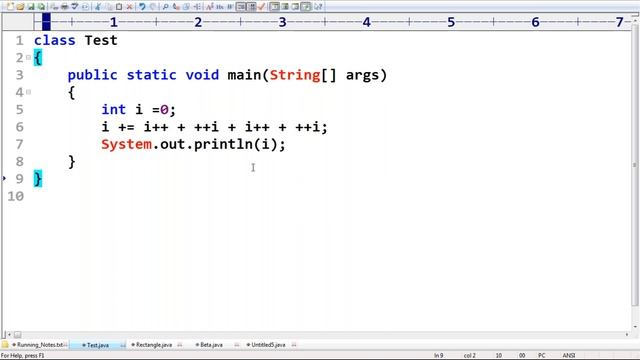Viewport: 640px width, 360px height.
Task: Toggle the output window panel
Action: click(x=285, y=7)
